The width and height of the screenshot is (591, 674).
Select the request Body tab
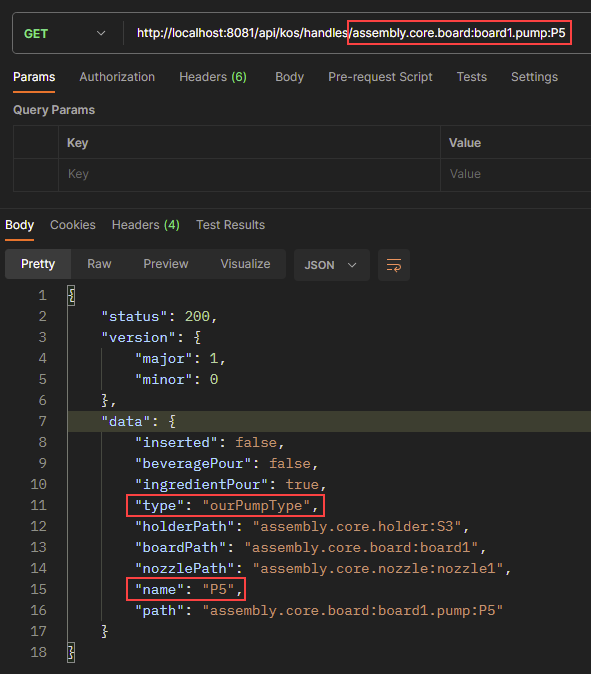289,77
